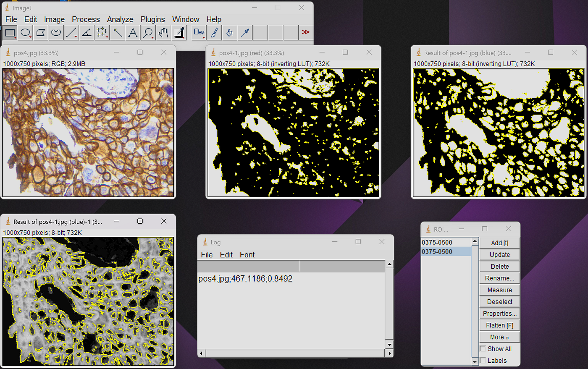Select the straight Line tool
Image resolution: width=588 pixels, height=369 pixels.
[71, 32]
